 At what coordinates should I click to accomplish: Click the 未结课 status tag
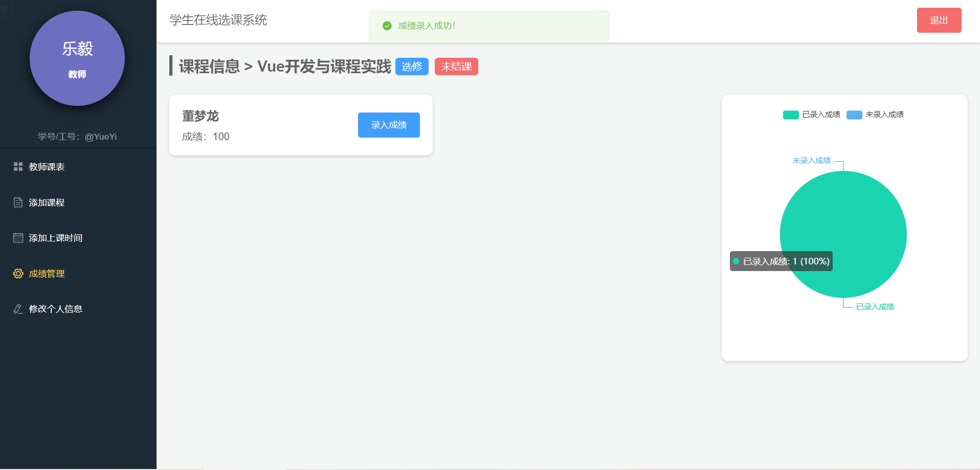pyautogui.click(x=456, y=66)
